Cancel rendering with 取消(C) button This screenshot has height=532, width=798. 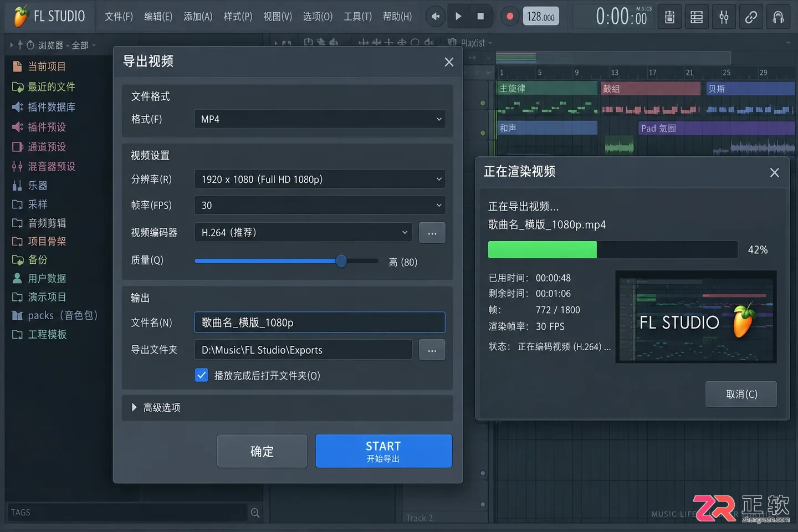[741, 394]
